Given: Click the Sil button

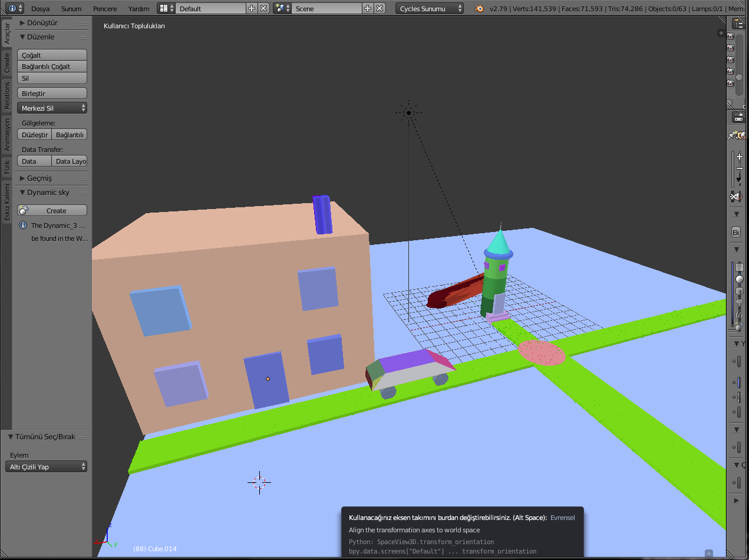Looking at the screenshot, I should (52, 78).
